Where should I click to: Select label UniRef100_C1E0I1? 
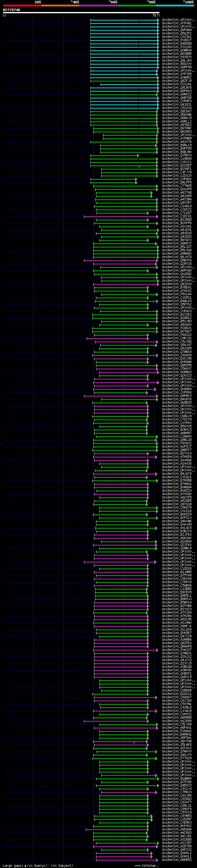pos(176,162)
